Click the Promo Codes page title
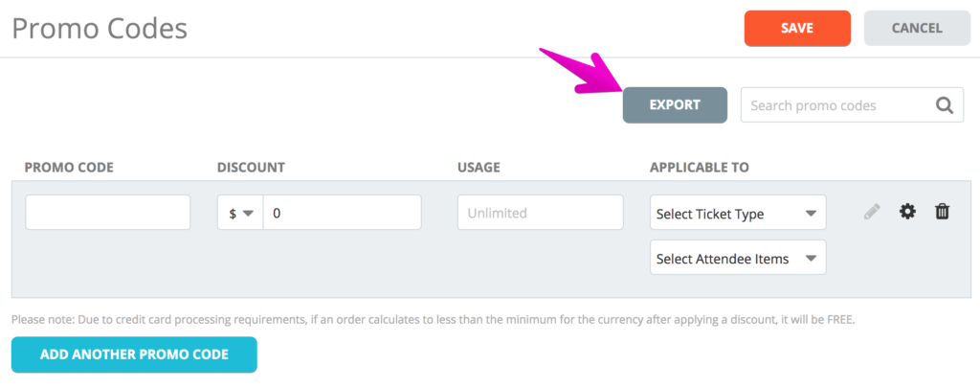Screen dimensions: 980x389 coord(100,29)
